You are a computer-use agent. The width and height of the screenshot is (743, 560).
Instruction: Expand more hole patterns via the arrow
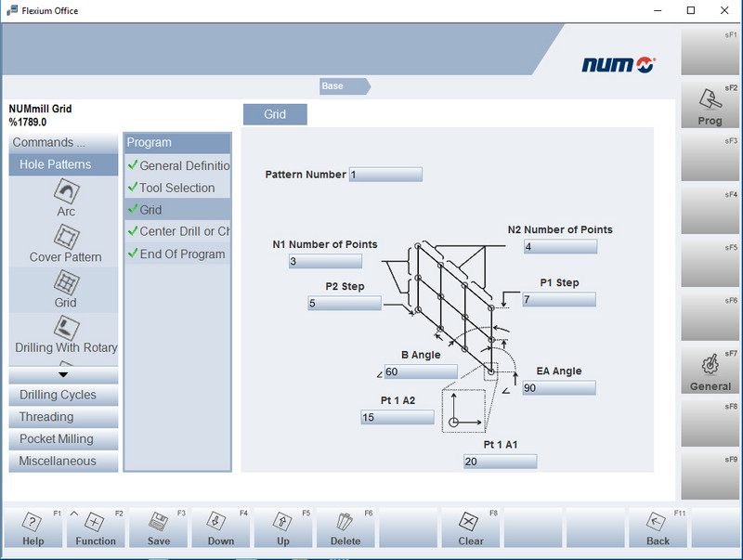62,374
